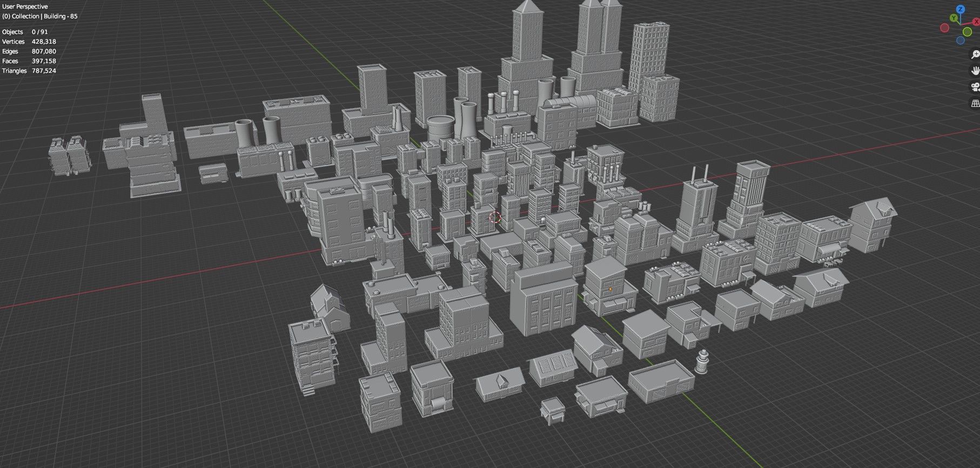Toggle the camera view icon
The image size is (980, 468).
click(975, 87)
